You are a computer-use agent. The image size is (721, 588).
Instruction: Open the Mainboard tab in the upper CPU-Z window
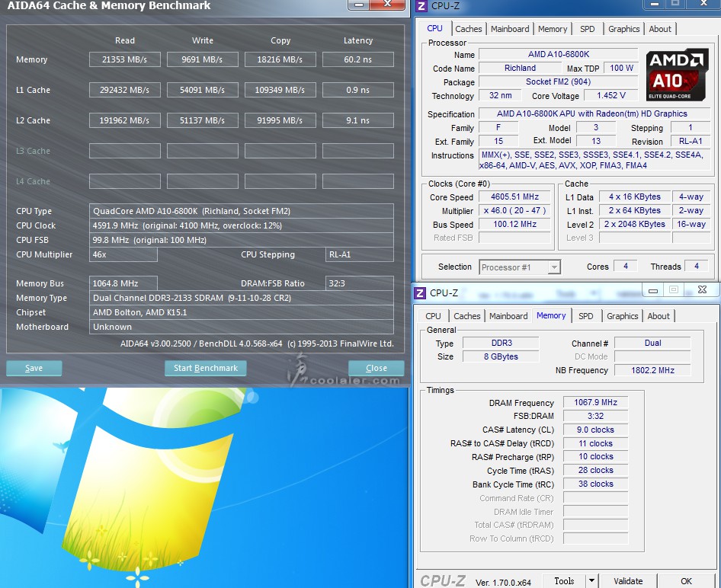click(510, 29)
